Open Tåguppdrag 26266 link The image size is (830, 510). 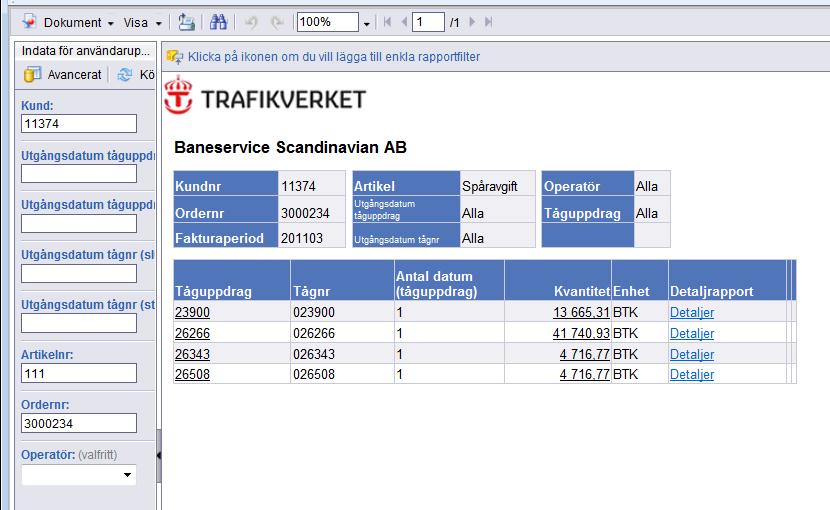(192, 333)
